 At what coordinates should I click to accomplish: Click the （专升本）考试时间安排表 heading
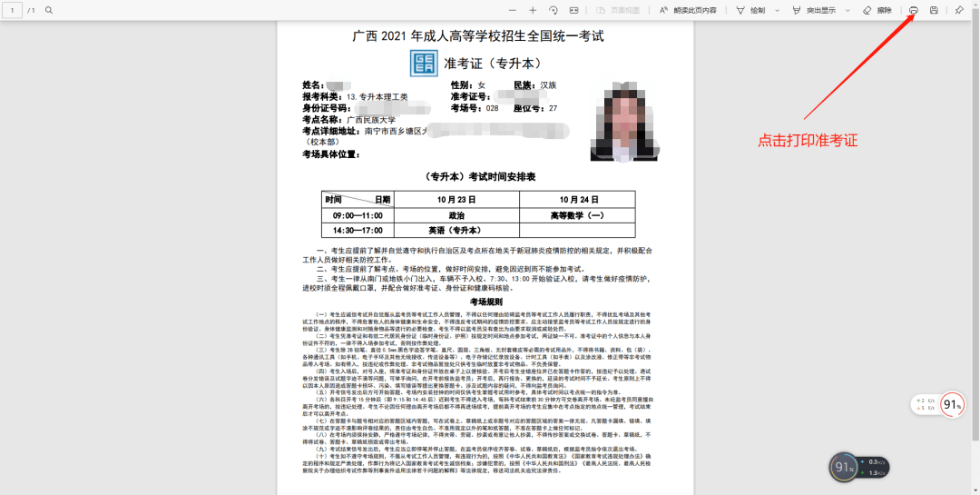[479, 177]
